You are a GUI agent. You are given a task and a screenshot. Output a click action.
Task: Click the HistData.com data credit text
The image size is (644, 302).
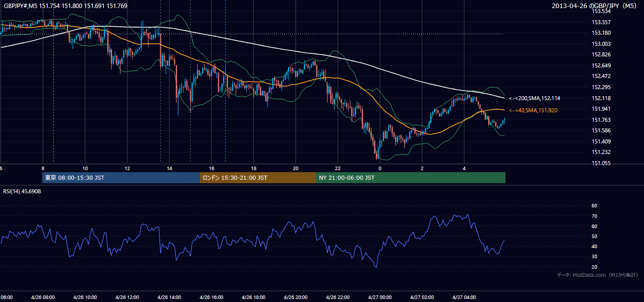tap(597, 275)
